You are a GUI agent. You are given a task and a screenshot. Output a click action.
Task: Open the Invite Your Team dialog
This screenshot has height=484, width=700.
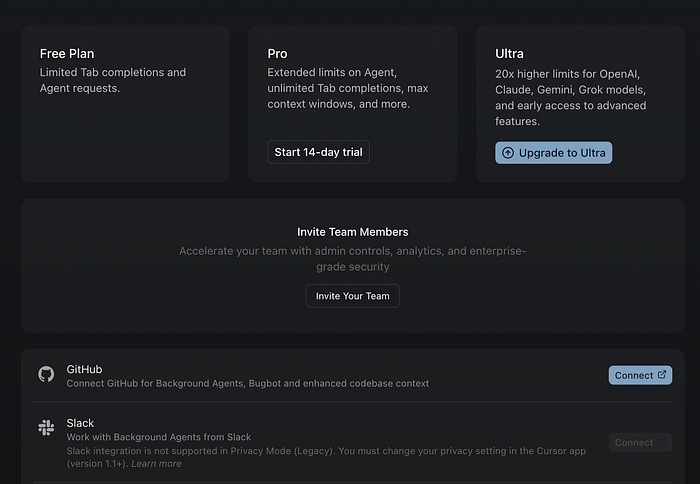pos(353,296)
